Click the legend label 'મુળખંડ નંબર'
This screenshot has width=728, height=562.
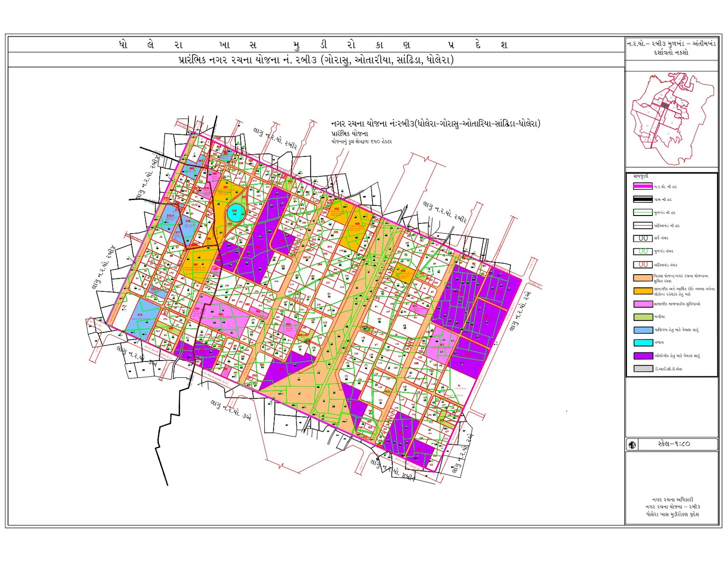pos(663,251)
